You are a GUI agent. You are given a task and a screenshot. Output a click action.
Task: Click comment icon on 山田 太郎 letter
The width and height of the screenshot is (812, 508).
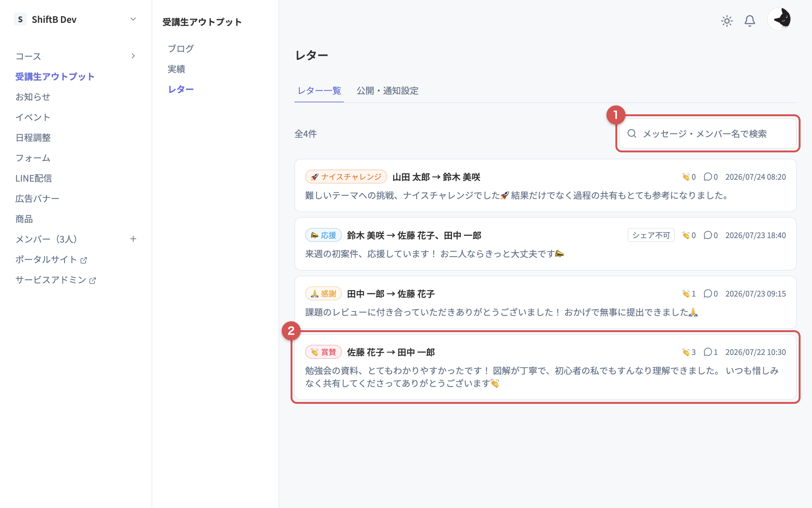tap(708, 177)
